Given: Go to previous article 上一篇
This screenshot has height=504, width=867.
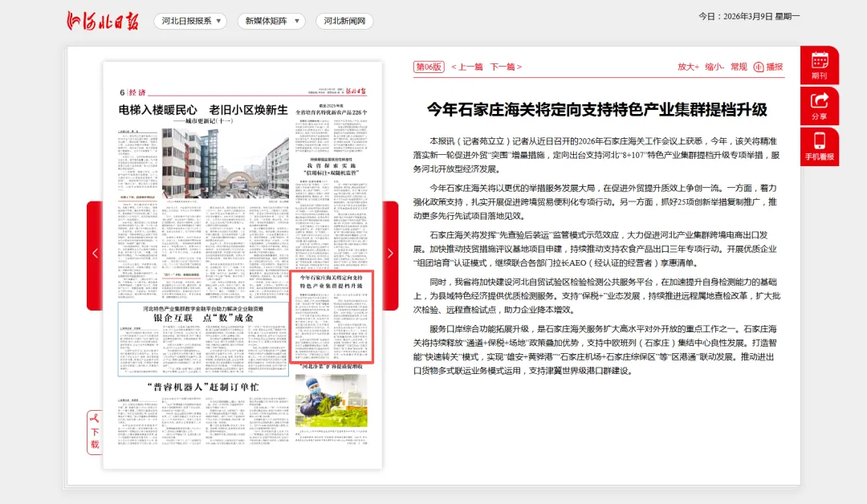Looking at the screenshot, I should point(467,67).
